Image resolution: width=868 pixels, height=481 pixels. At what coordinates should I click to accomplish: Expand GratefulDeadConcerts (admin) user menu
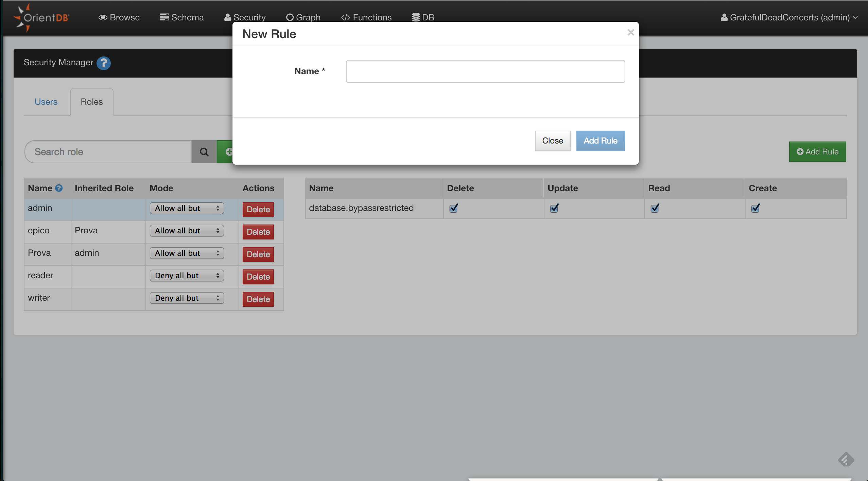[x=789, y=17]
